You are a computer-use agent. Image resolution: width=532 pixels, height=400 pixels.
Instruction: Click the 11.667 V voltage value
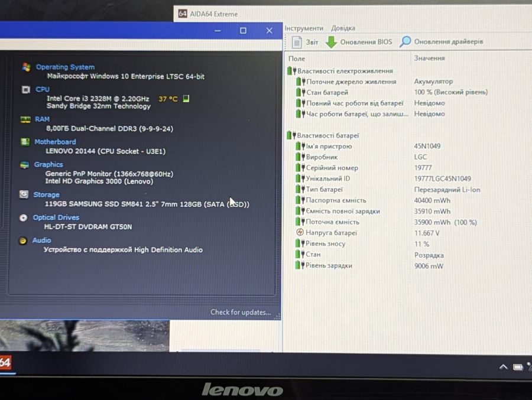427,233
